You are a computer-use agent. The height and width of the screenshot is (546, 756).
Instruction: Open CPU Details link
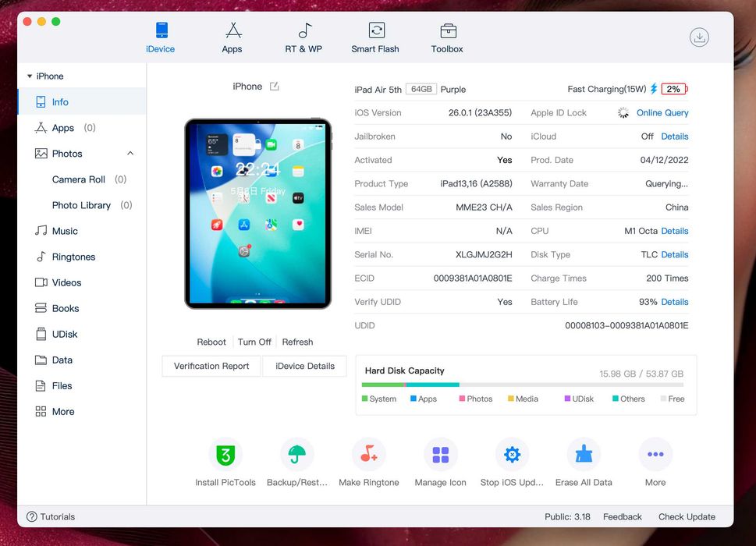pyautogui.click(x=675, y=231)
